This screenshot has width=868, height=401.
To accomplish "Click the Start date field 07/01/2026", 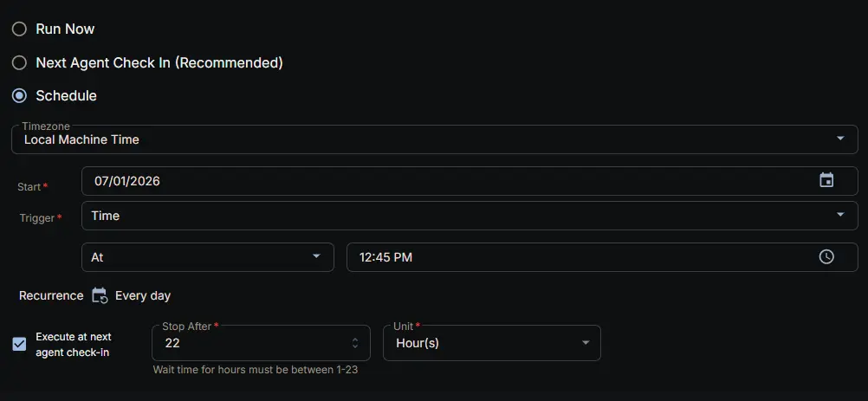I will [470, 181].
